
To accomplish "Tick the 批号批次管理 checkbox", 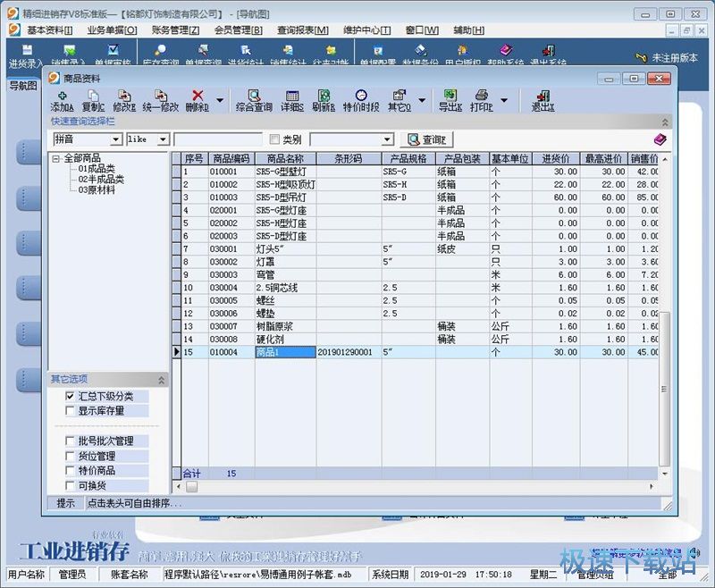I will coord(70,441).
